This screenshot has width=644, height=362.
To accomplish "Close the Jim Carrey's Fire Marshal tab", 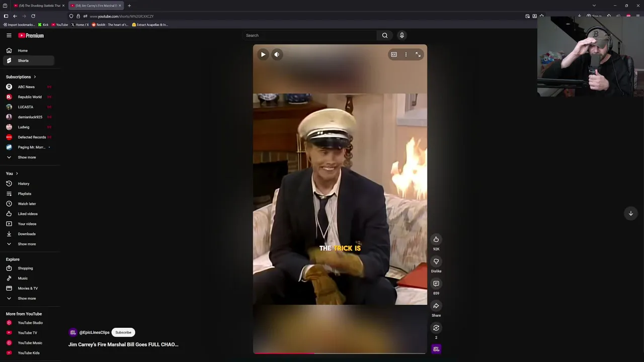I will coord(120,6).
